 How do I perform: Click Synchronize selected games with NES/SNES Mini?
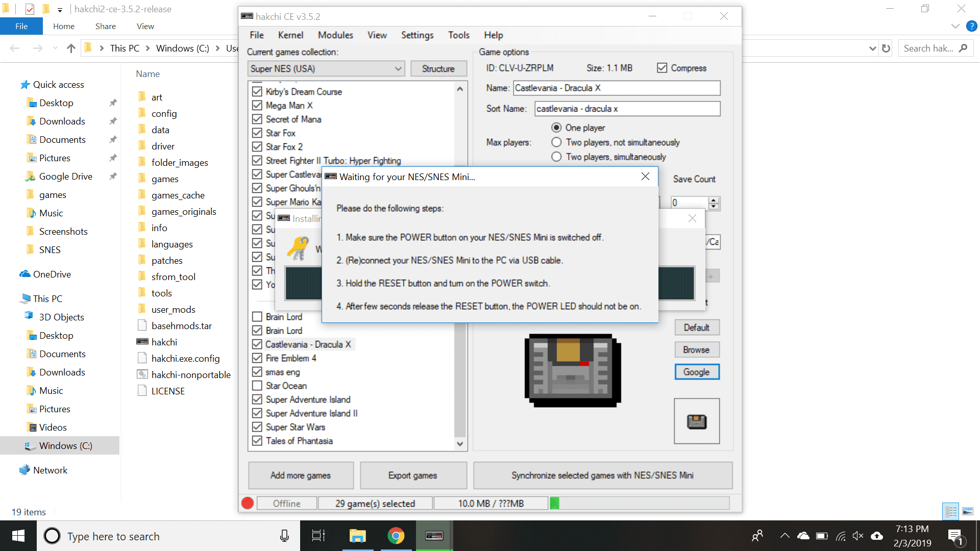[x=602, y=475]
